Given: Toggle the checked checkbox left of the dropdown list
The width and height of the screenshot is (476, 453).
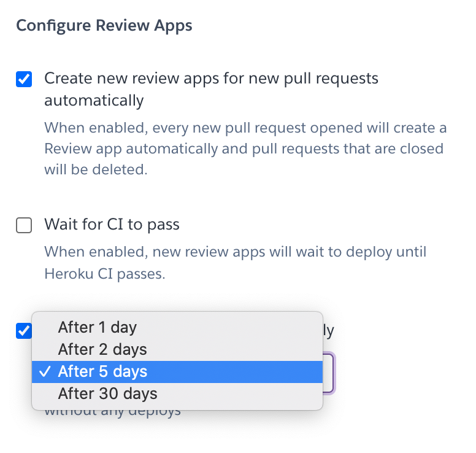Looking at the screenshot, I should coord(24,331).
